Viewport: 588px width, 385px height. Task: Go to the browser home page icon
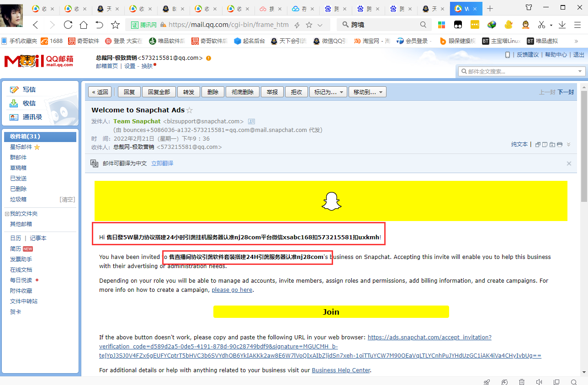coord(84,25)
